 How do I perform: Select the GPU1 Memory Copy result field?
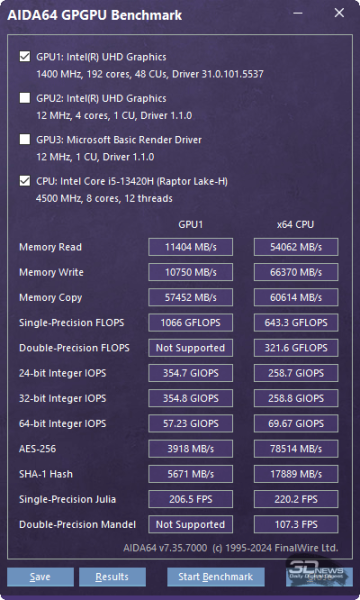[191, 297]
